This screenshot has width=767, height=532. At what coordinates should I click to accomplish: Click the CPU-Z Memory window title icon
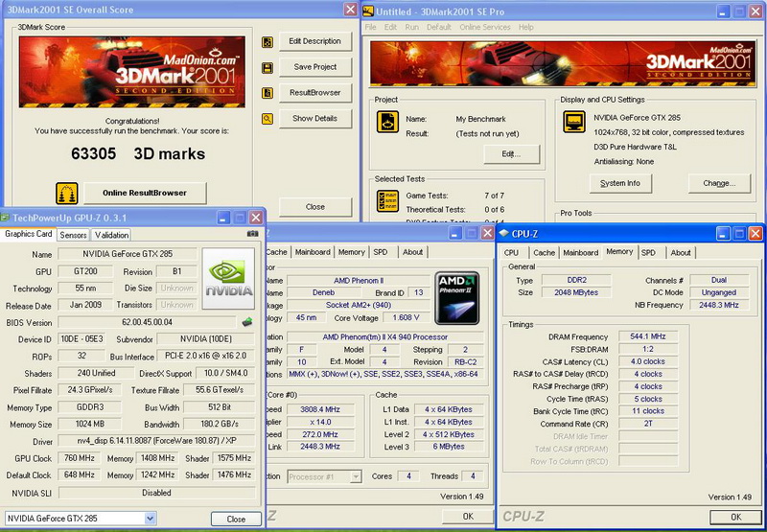pos(503,234)
